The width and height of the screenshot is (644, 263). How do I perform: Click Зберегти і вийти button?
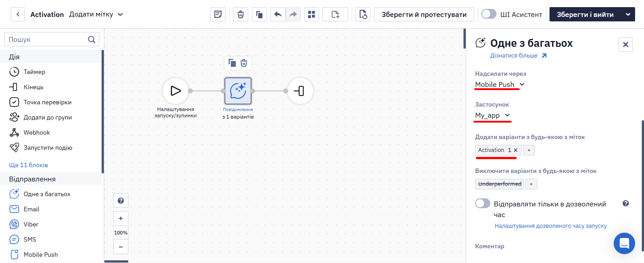[585, 14]
